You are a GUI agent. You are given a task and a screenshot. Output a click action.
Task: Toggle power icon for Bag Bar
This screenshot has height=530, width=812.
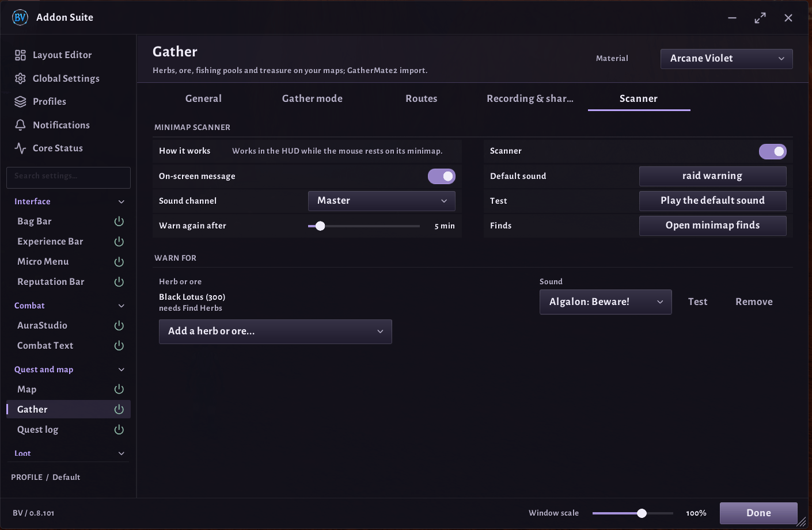tap(119, 222)
